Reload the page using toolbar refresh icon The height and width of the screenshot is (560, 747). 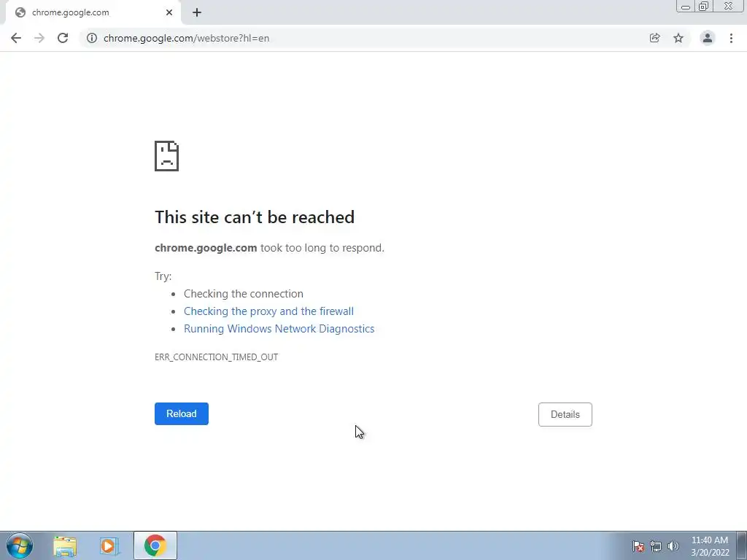[63, 38]
